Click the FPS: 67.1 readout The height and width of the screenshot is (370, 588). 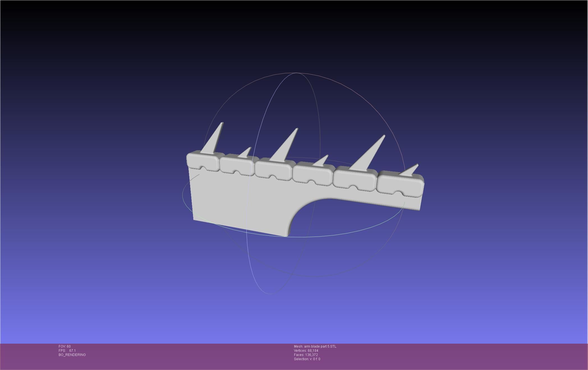coord(67,351)
